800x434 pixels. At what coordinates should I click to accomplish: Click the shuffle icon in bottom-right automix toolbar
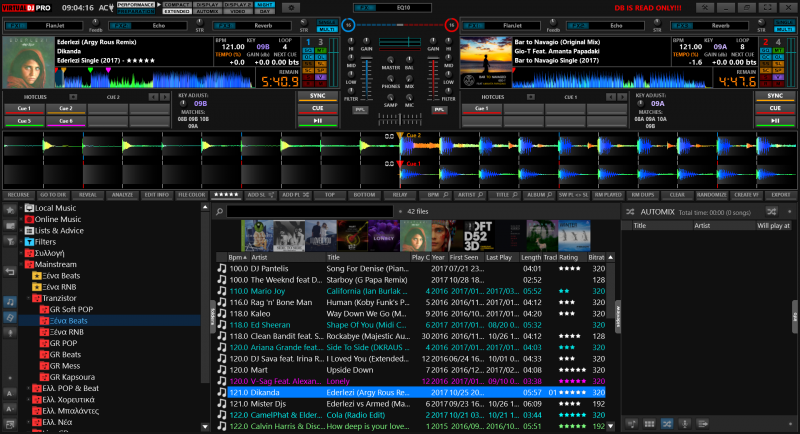[x=667, y=423]
